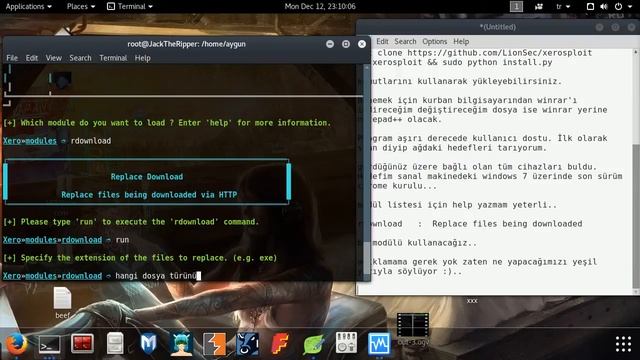Close the terminal window
The width and height of the screenshot is (640, 360).
[x=362, y=44]
